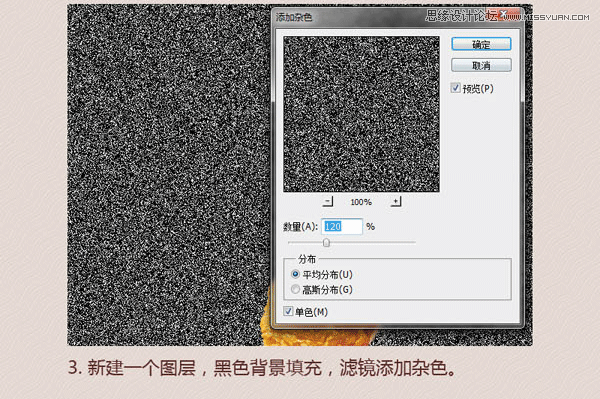Click the 添加杂色 dialog title bar
This screenshot has height=399, width=600.
pos(398,17)
